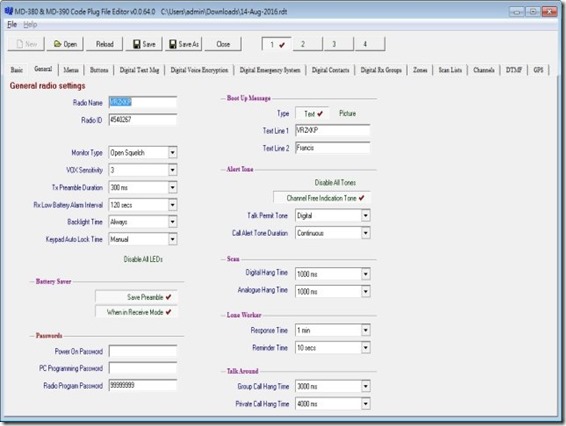Open the DTMF tab
This screenshot has width=566, height=426.
(x=514, y=70)
